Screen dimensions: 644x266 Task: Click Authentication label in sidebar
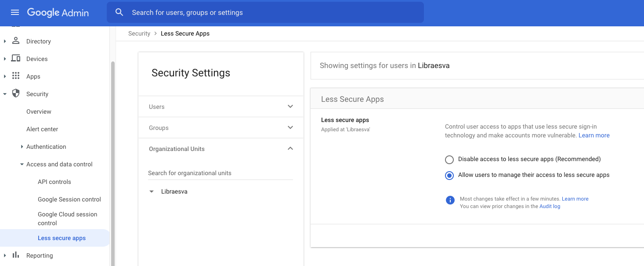point(46,147)
